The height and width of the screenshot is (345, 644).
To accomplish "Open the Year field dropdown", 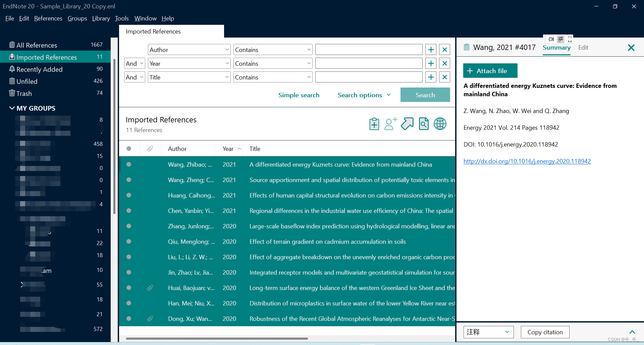I will (189, 63).
